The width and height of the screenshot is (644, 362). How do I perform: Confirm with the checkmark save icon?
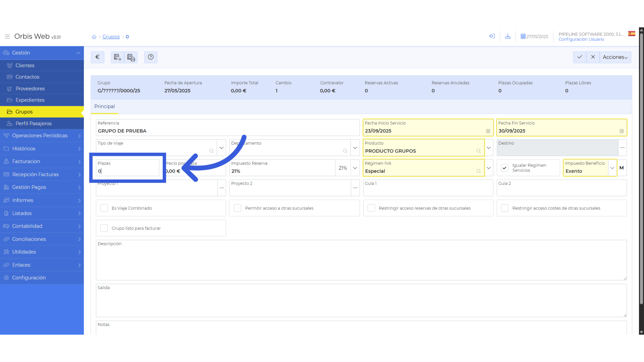pyautogui.click(x=580, y=57)
